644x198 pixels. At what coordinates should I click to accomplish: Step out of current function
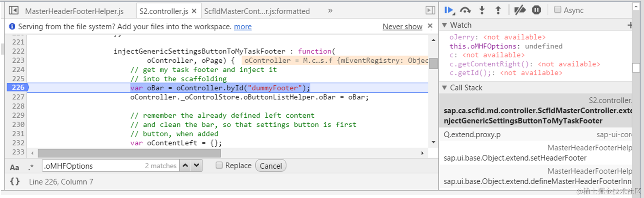pyautogui.click(x=498, y=10)
